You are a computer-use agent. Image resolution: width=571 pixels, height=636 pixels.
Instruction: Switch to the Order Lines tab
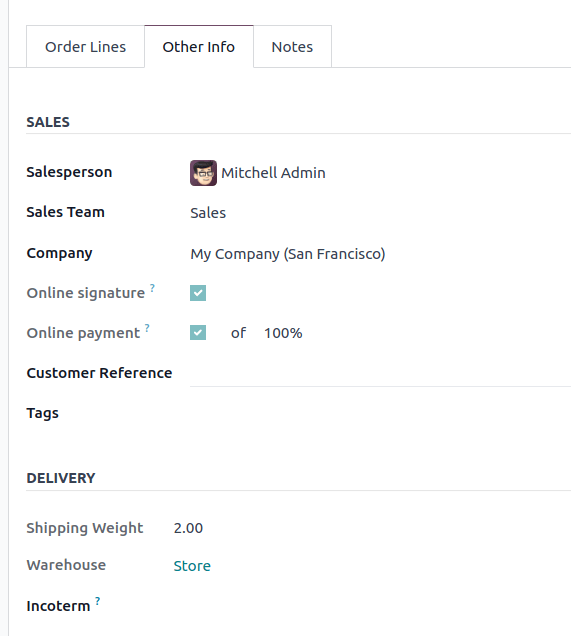point(86,47)
